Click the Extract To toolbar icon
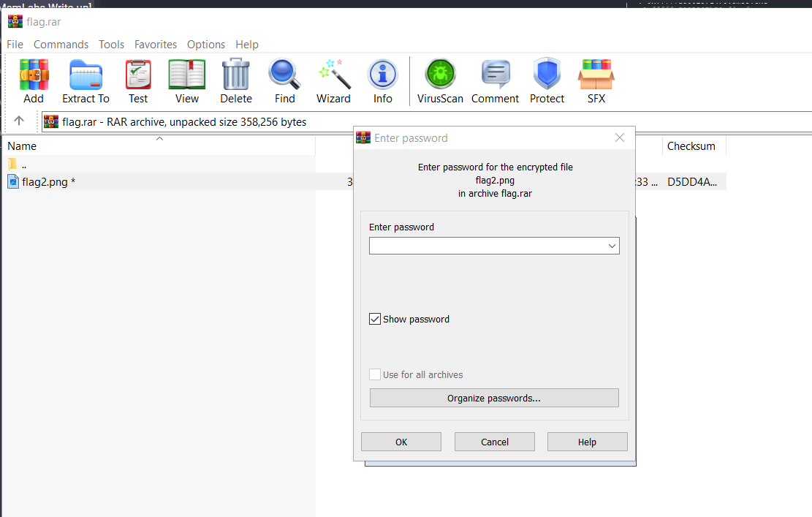The height and width of the screenshot is (517, 812). (86, 75)
